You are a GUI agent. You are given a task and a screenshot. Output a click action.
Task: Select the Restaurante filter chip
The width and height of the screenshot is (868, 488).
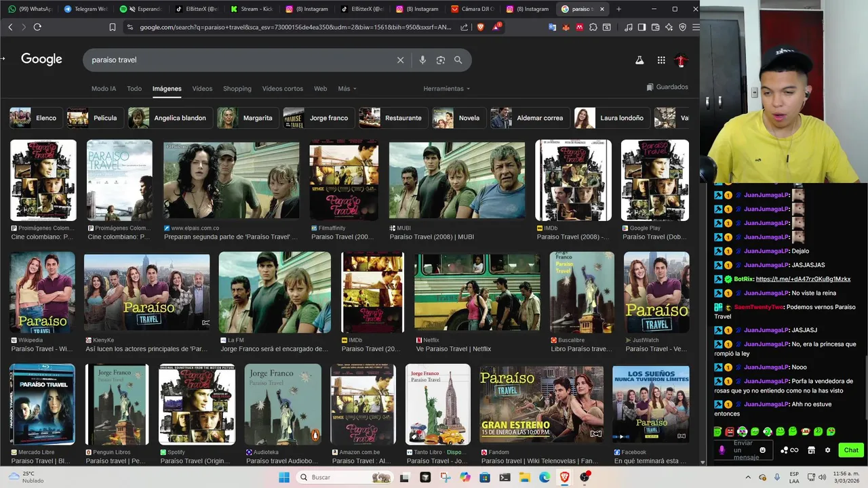click(393, 118)
